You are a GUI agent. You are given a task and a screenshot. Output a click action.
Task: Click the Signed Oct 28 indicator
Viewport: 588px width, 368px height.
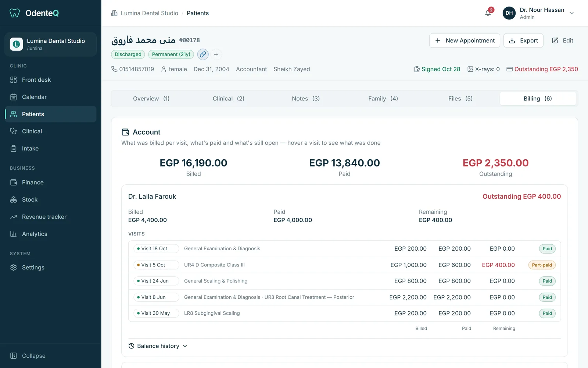tap(437, 69)
